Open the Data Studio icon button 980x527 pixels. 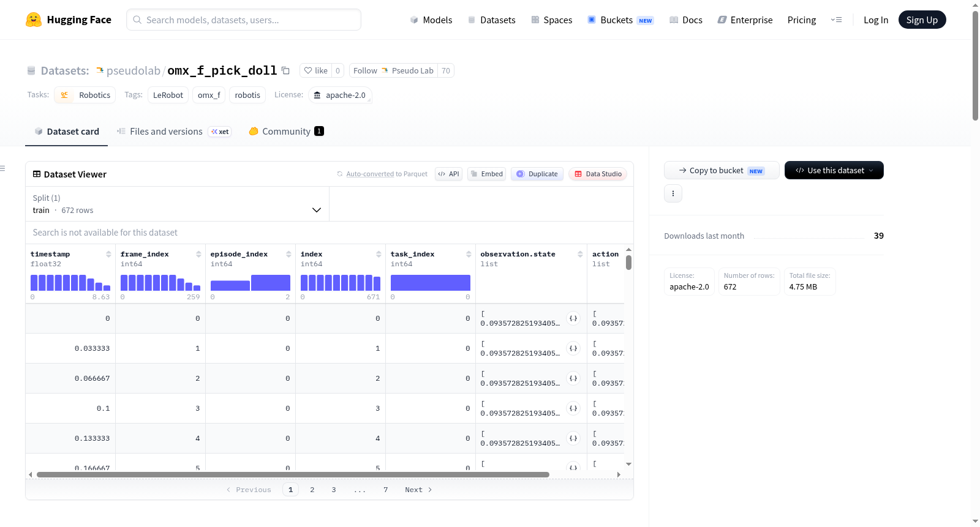(x=598, y=174)
